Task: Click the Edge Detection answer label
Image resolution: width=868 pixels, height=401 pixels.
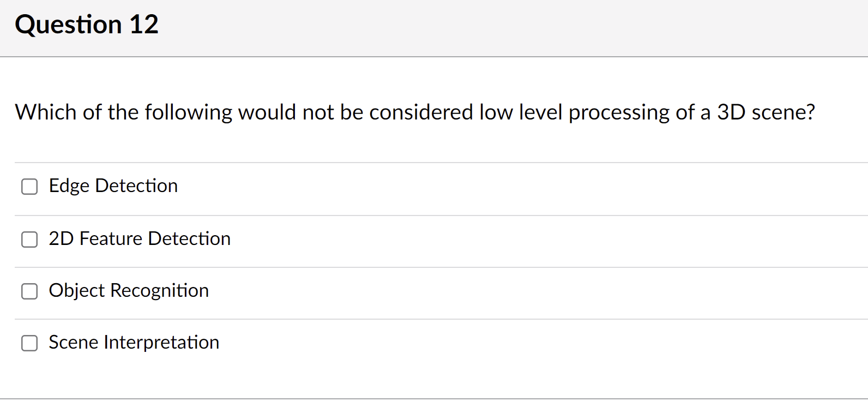Action: [113, 186]
